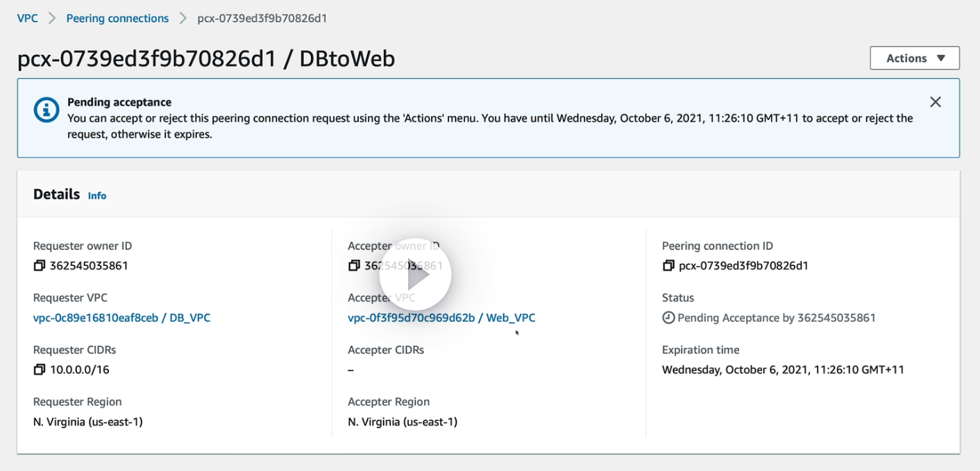
Task: Open the DB_VPC requester VPC link
Action: (x=121, y=317)
